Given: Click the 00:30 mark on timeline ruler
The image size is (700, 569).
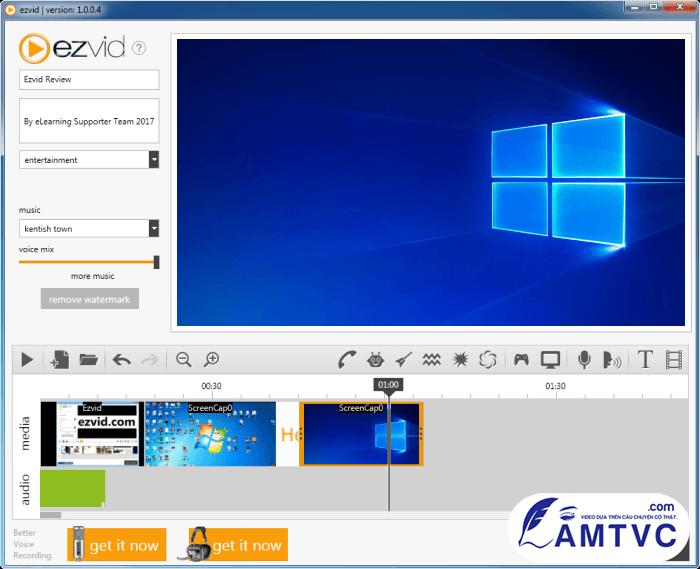Looking at the screenshot, I should (211, 386).
